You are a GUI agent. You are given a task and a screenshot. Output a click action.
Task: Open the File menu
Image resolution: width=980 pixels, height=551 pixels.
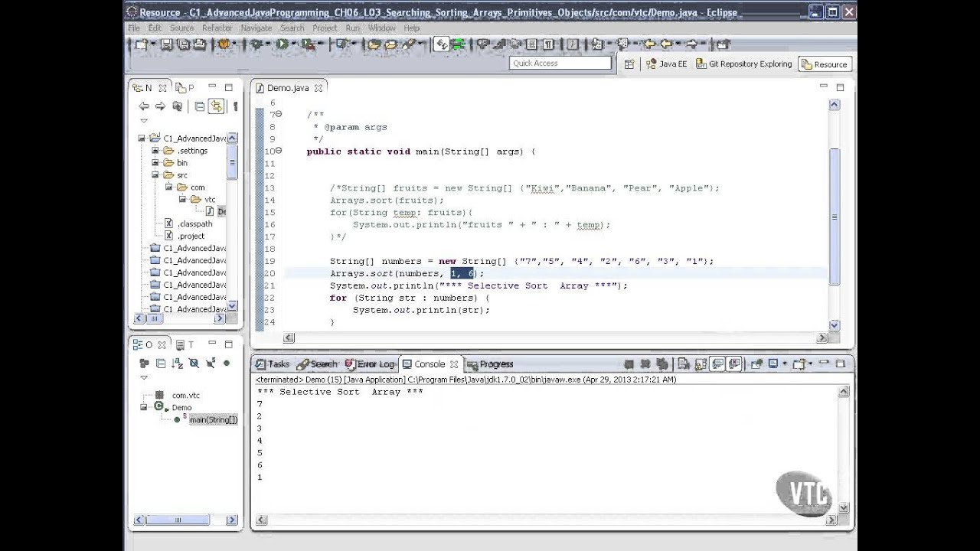[134, 28]
